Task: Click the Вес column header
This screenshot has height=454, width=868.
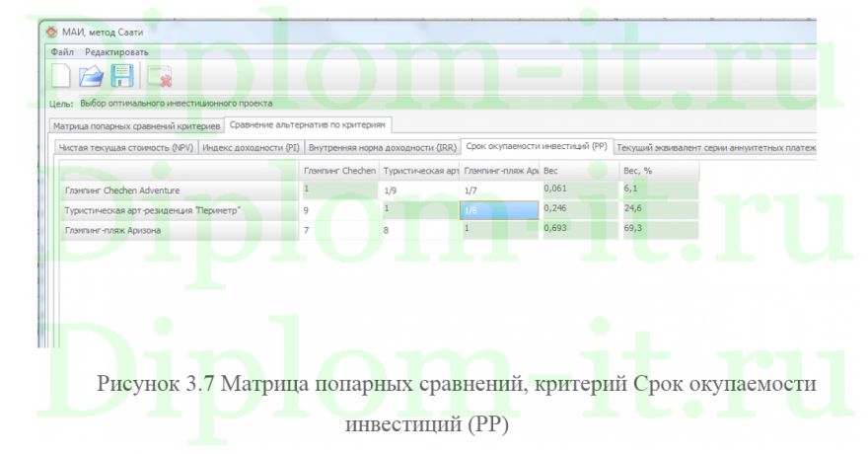Action: coord(580,171)
